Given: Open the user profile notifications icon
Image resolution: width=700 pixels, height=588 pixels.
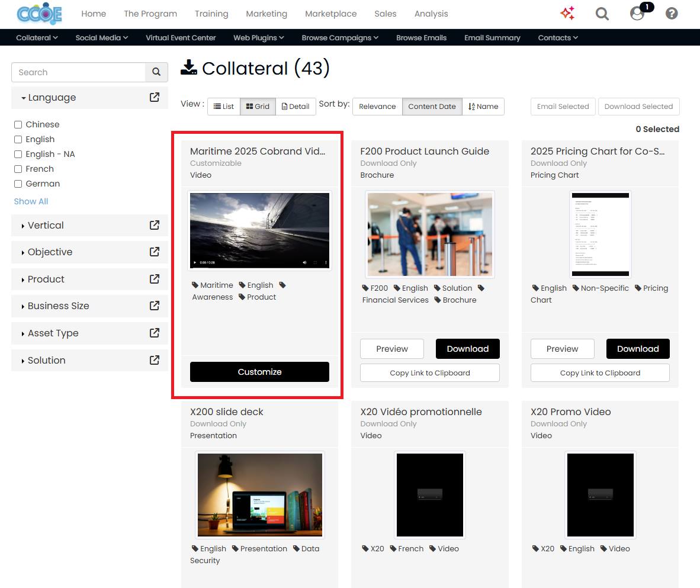Looking at the screenshot, I should tap(637, 14).
